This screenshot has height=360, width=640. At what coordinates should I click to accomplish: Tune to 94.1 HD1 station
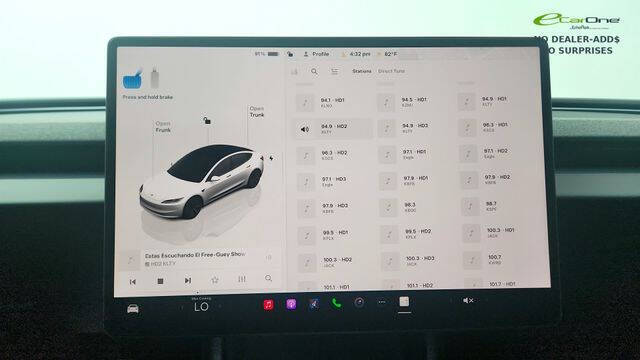point(333,102)
